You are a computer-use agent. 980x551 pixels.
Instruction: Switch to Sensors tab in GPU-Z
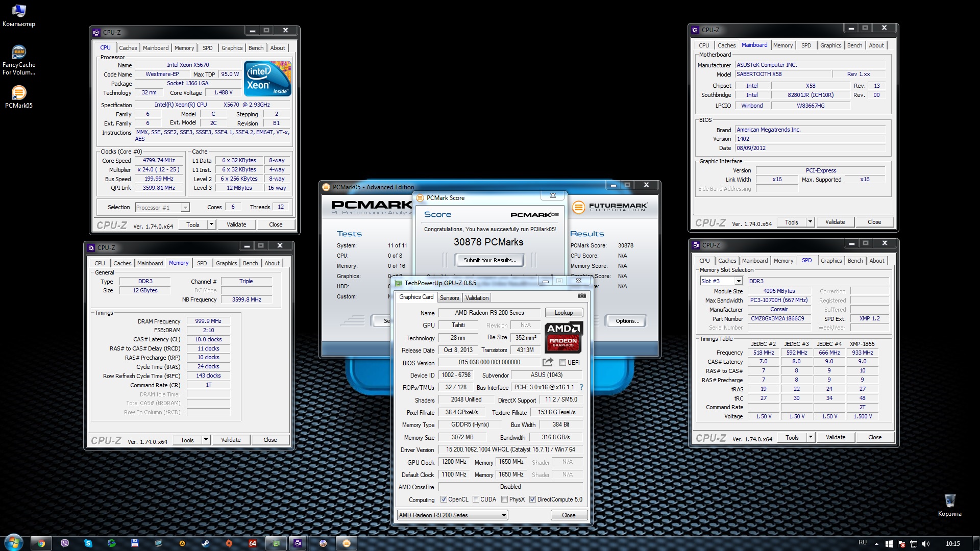coord(450,298)
